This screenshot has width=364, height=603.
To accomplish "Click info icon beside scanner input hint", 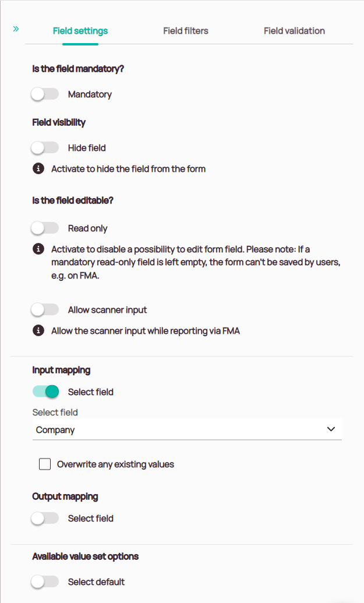I will tap(38, 331).
